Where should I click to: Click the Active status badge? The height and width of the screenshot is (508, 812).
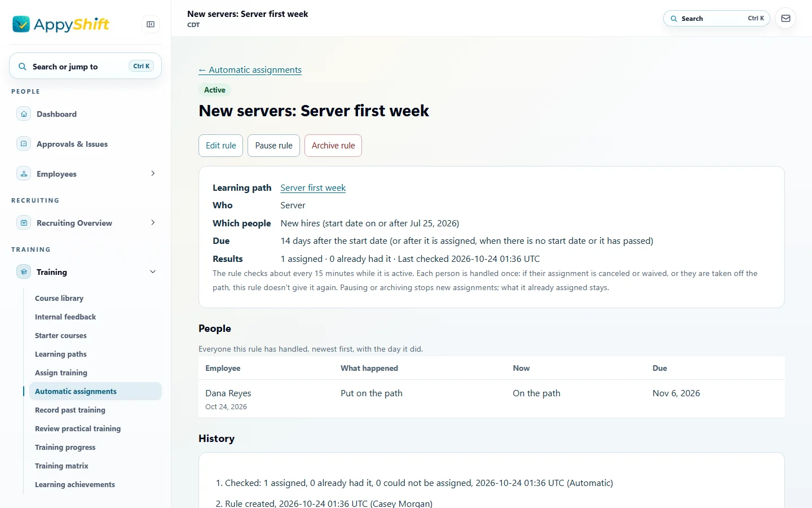[x=215, y=90]
